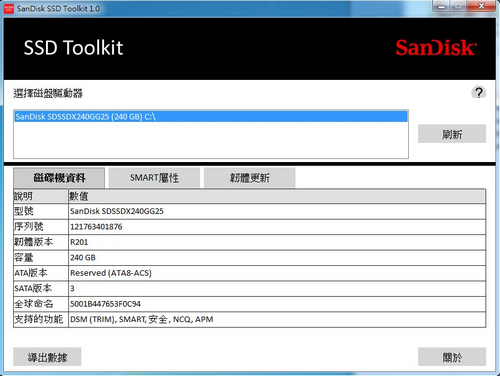Switch to the 磁碟機資料 tab
Viewport: 500px width, 376px height.
pyautogui.click(x=59, y=178)
